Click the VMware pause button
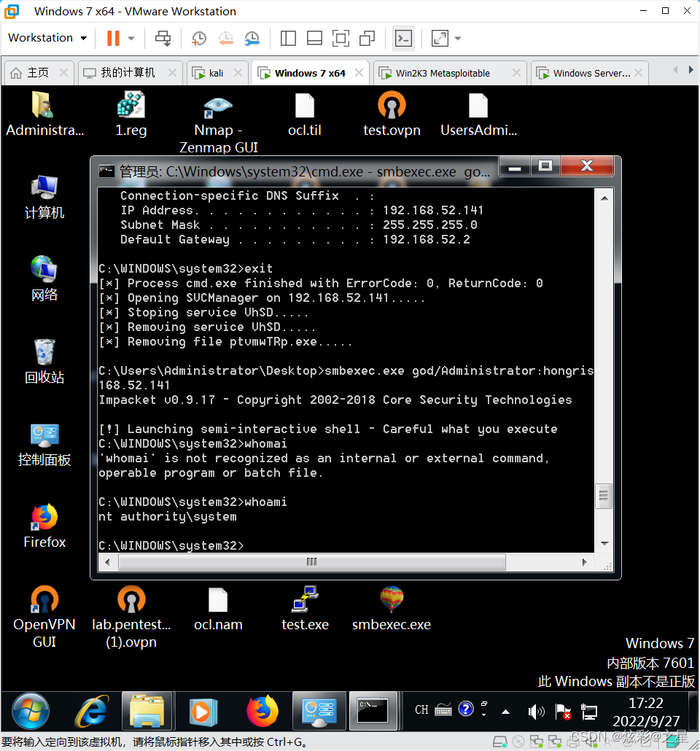Screen dimensions: 700x751 [x=113, y=39]
